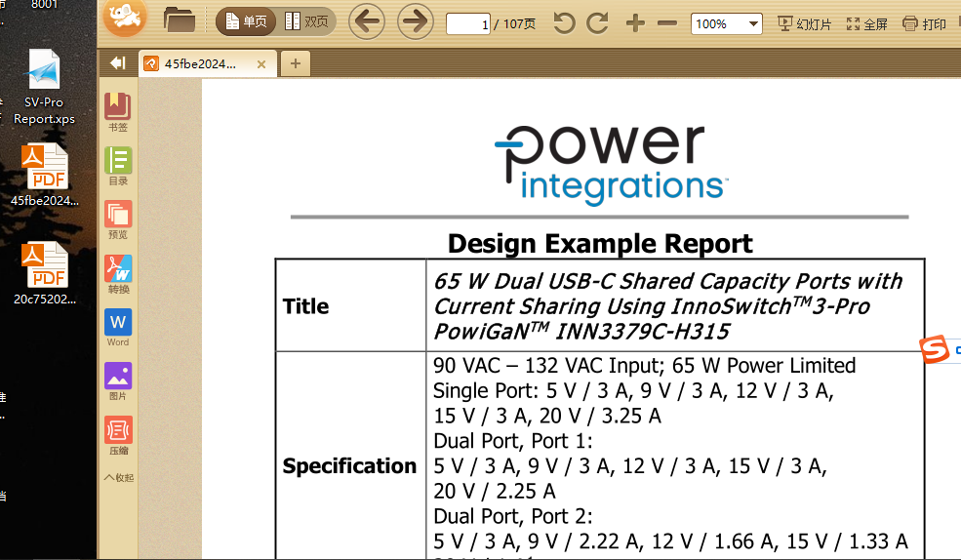The image size is (961, 560).
Task: Add a new tab with plus button
Action: point(296,63)
